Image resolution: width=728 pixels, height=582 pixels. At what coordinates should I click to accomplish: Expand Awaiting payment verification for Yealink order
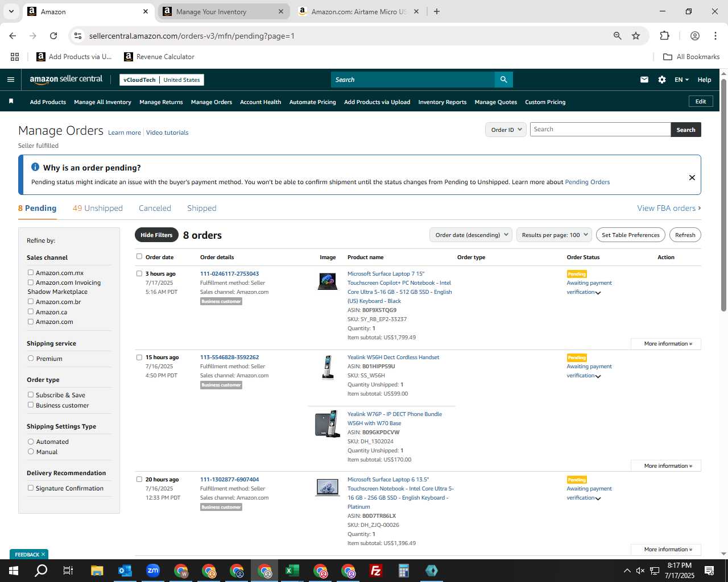point(598,376)
